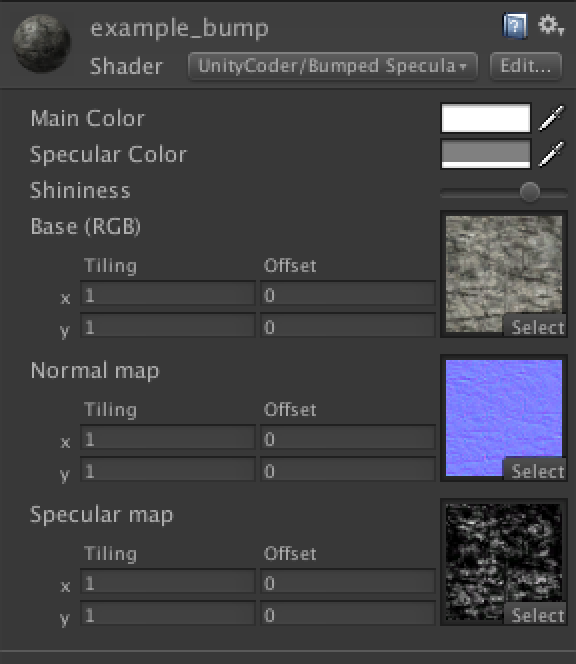576x664 pixels.
Task: Pick Main Color with the eyedropper
Action: pyautogui.click(x=551, y=118)
